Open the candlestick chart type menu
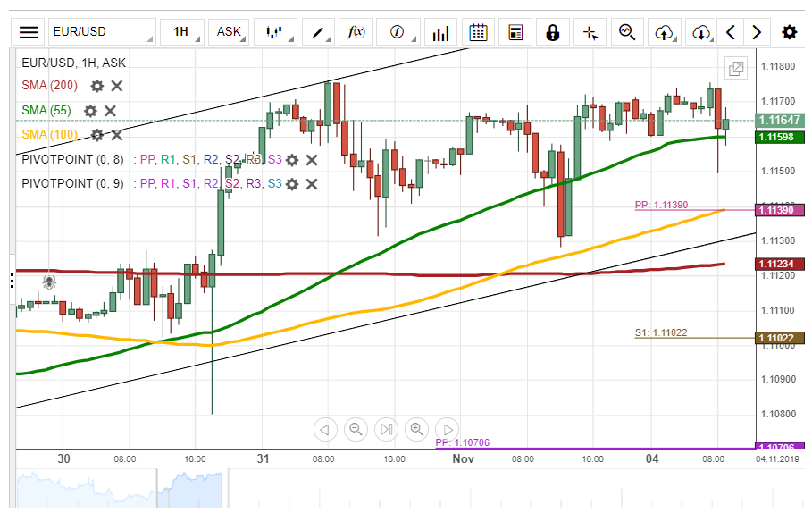 [274, 32]
